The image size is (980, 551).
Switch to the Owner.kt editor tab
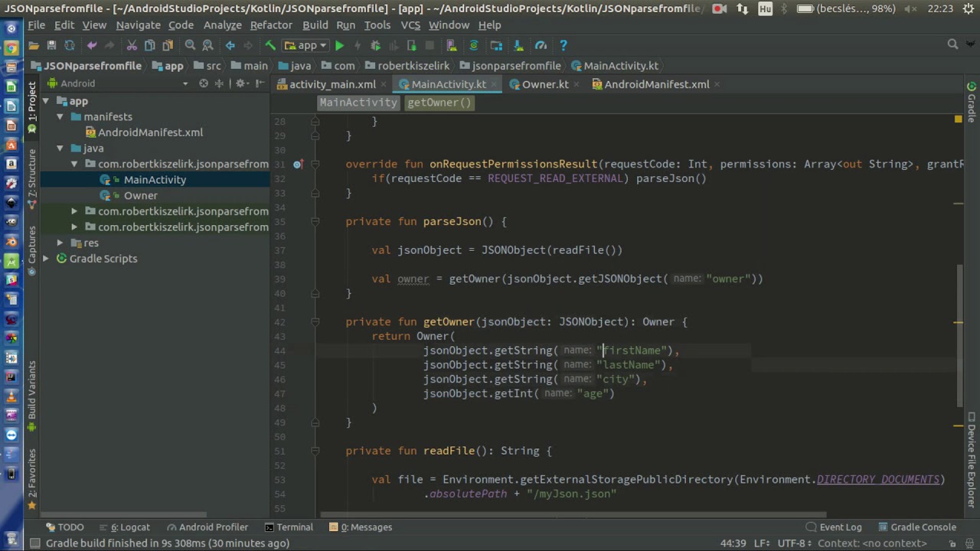coord(544,84)
